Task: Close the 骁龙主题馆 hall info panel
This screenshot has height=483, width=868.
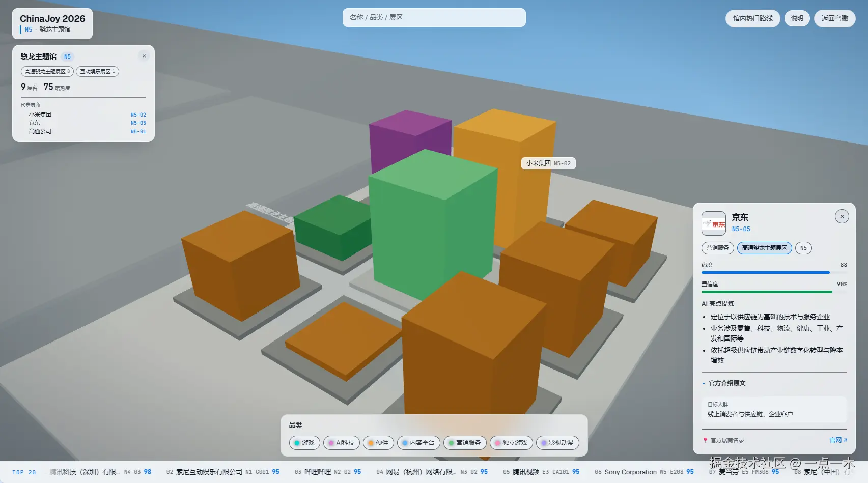Action: pyautogui.click(x=144, y=56)
